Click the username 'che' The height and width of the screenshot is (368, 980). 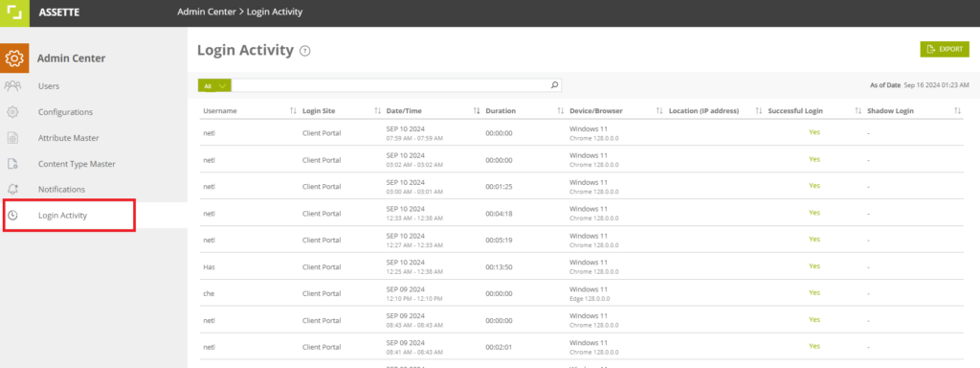[209, 293]
